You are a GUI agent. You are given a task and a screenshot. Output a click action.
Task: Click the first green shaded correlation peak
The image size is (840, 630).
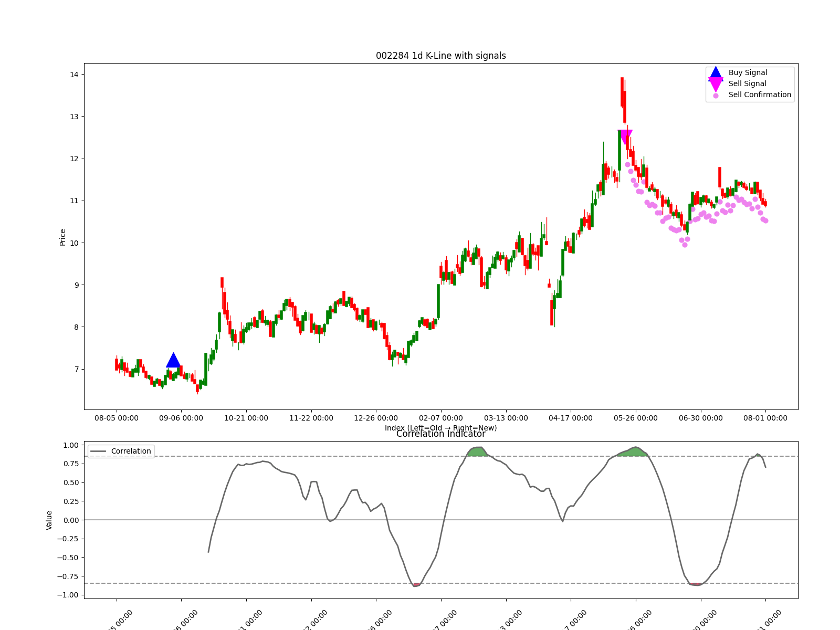coord(478,451)
